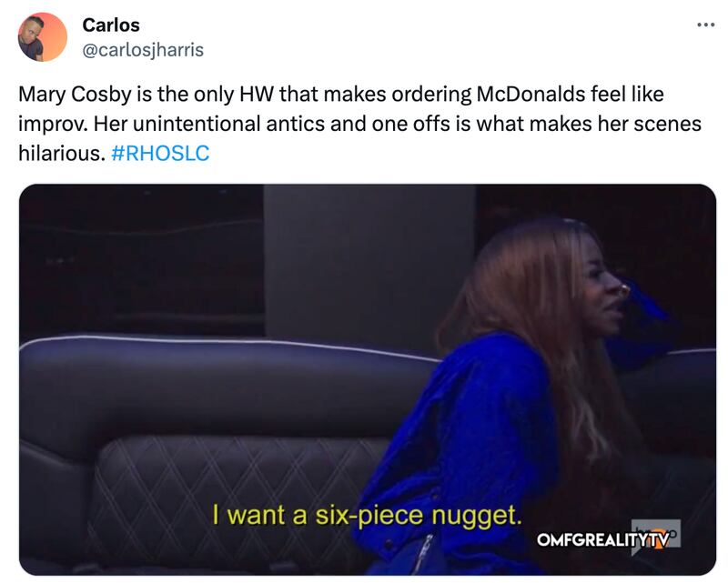Click the gray pillar behind the seat
The image size is (728, 583).
(369, 265)
